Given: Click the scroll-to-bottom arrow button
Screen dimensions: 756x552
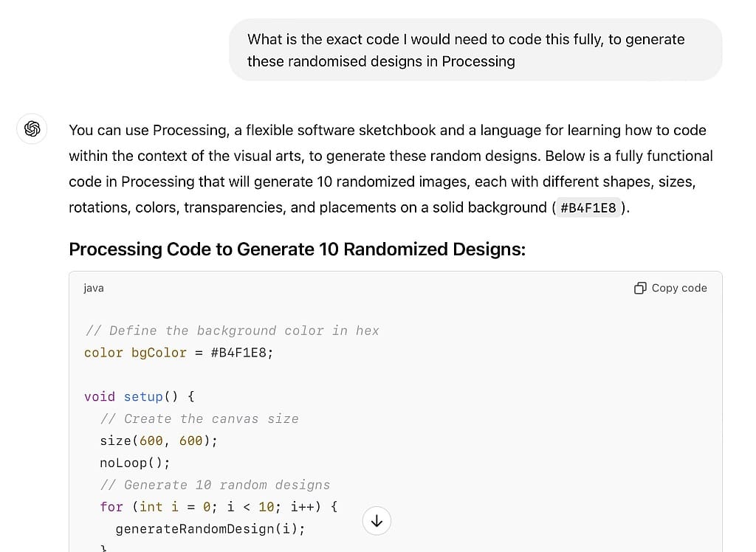Looking at the screenshot, I should pos(377,521).
